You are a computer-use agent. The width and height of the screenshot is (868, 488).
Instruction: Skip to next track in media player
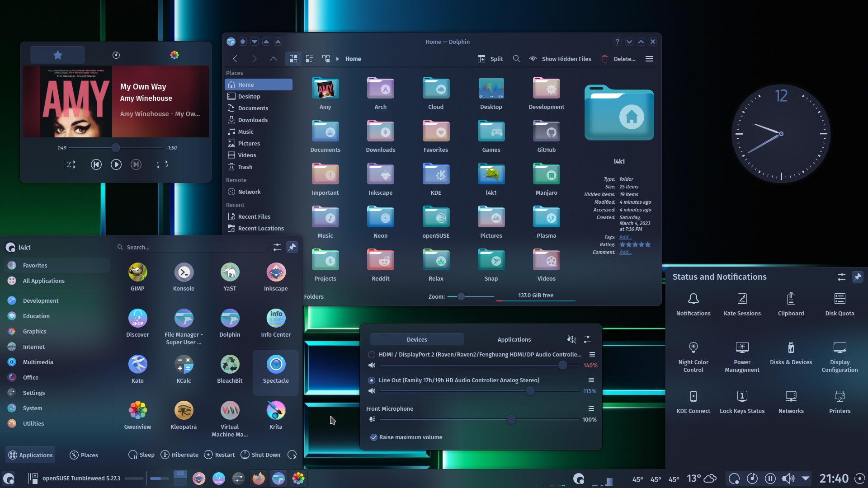(136, 165)
